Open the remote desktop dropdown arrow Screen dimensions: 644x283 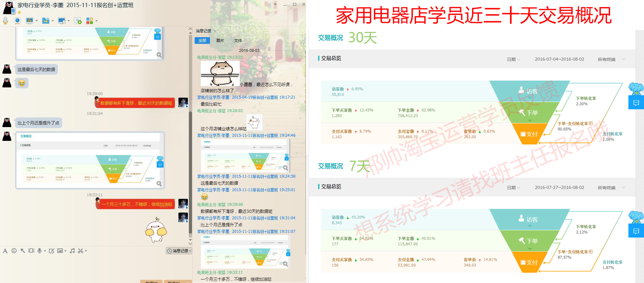click(69, 21)
